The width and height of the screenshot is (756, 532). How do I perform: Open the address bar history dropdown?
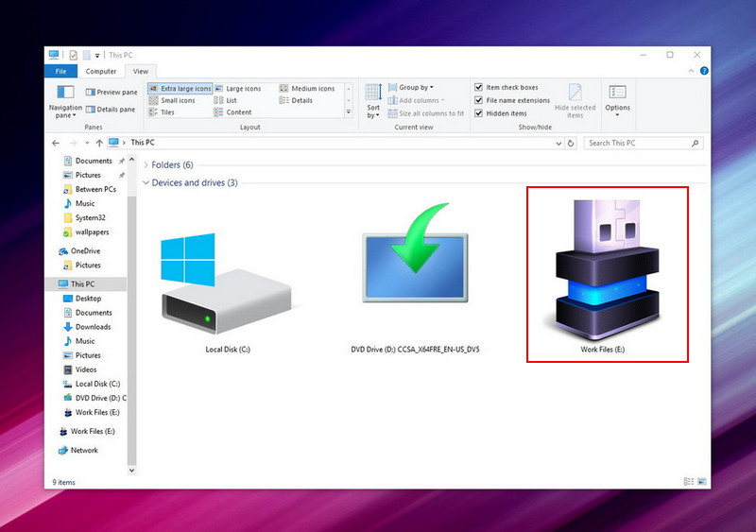(x=558, y=144)
